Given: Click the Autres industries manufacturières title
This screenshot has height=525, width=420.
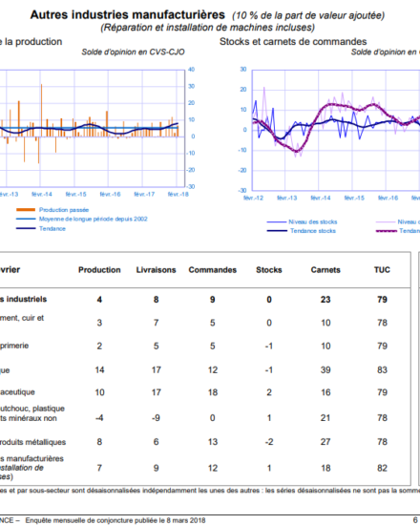Looking at the screenshot, I should tap(128, 14).
